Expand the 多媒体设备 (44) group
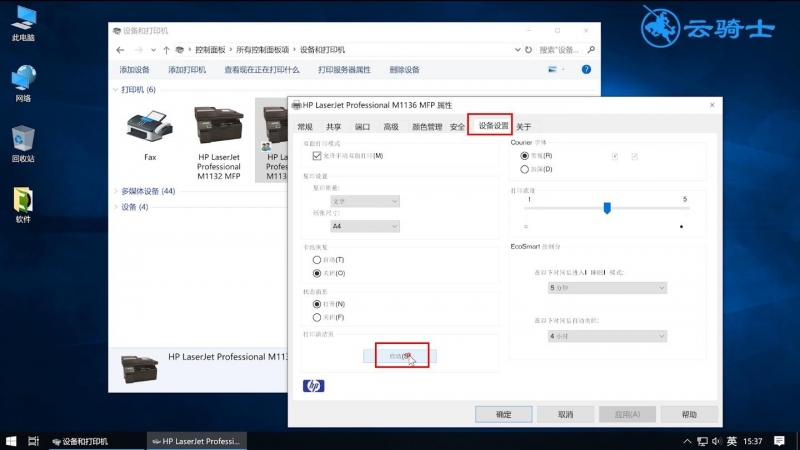Image resolution: width=800 pixels, height=450 pixels. pos(116,191)
